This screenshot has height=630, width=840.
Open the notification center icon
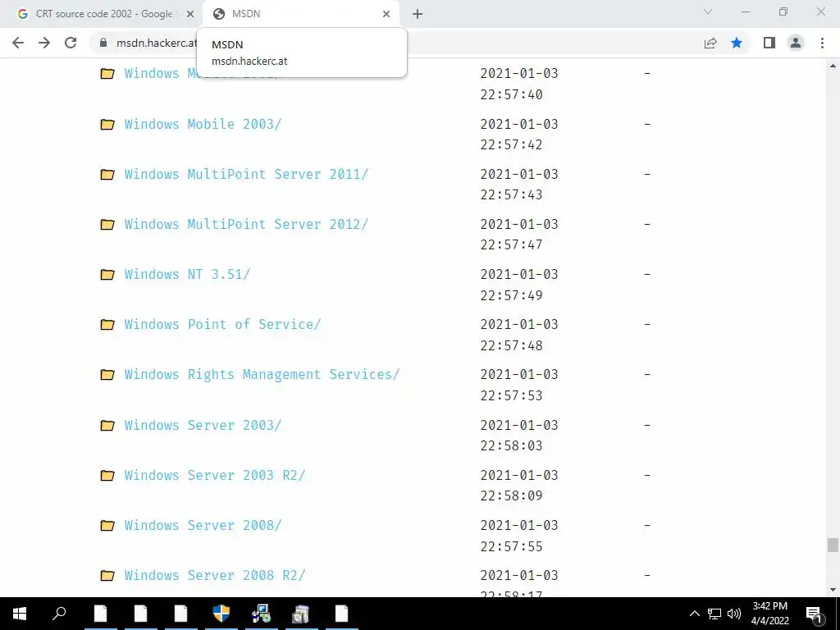815,614
